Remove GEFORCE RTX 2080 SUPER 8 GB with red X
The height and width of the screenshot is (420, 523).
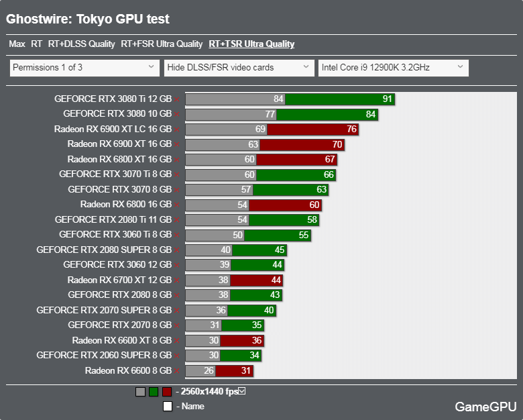(177, 250)
